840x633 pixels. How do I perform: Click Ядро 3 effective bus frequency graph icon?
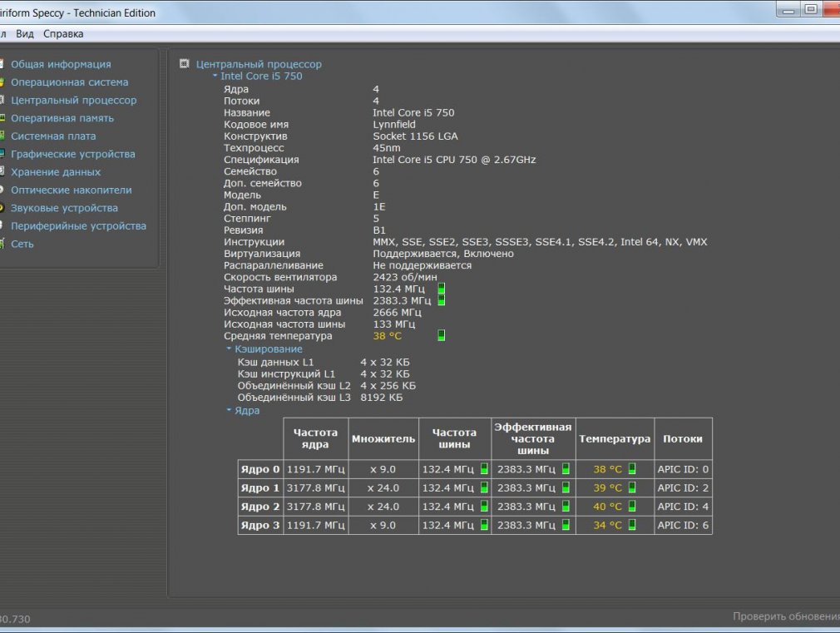tap(566, 525)
